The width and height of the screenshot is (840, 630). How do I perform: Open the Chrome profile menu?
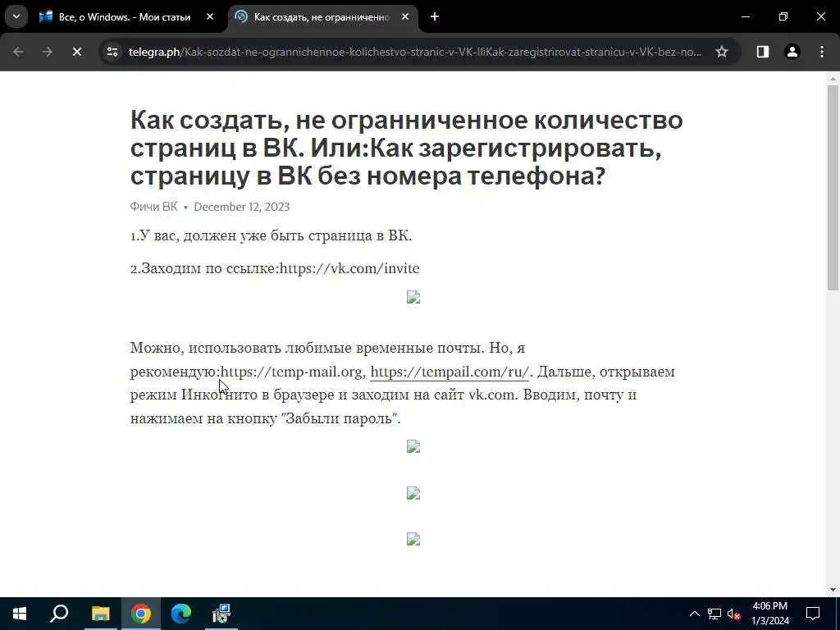[792, 52]
